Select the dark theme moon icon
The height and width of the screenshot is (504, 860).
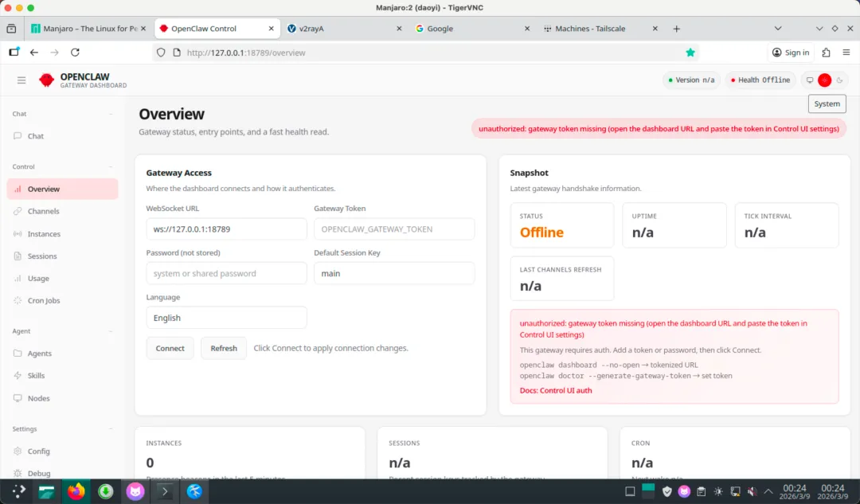tap(839, 80)
